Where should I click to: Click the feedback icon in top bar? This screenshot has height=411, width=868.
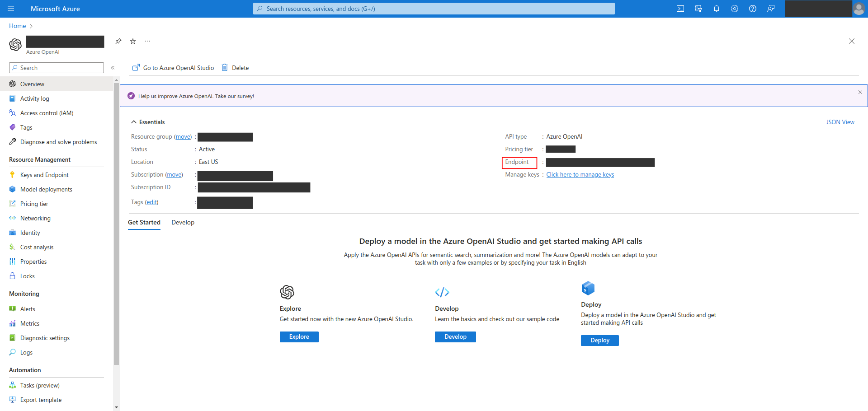click(770, 9)
